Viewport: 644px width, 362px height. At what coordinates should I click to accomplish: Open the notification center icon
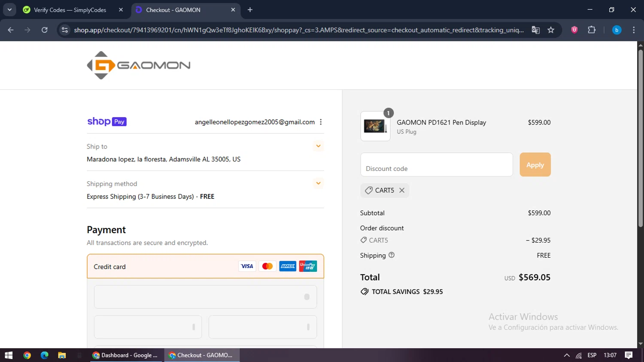pos(629,355)
